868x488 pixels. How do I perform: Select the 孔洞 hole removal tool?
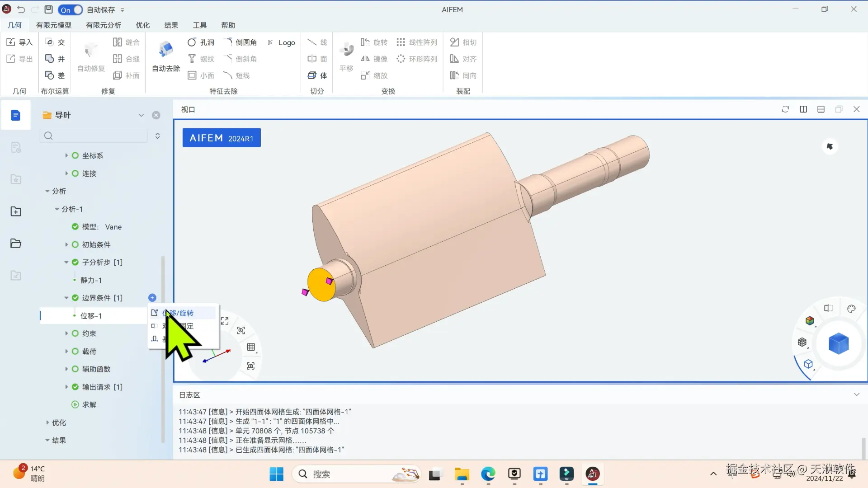(x=201, y=42)
